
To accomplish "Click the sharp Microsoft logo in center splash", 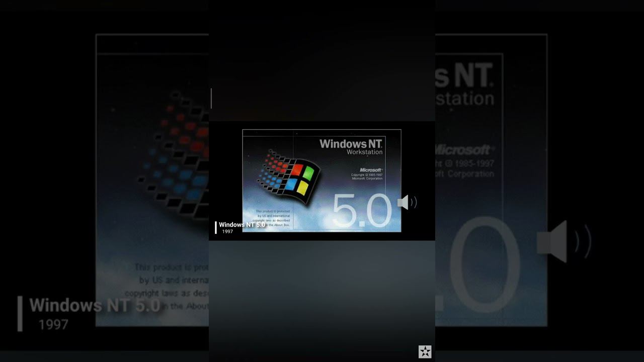I will coord(370,170).
